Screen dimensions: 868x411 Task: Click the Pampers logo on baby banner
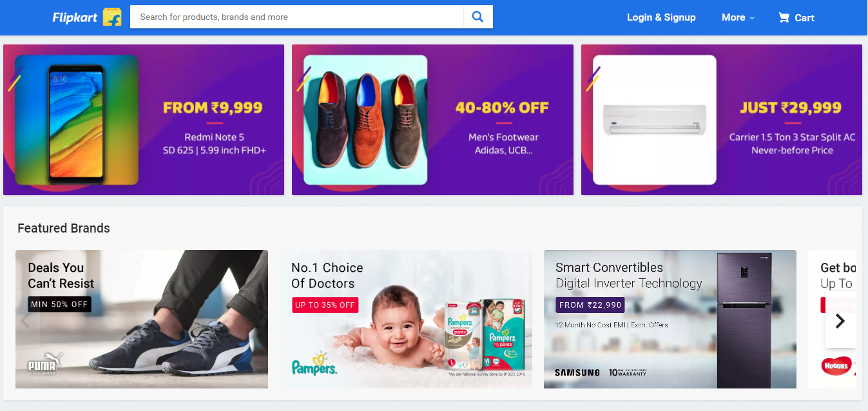pos(314,365)
